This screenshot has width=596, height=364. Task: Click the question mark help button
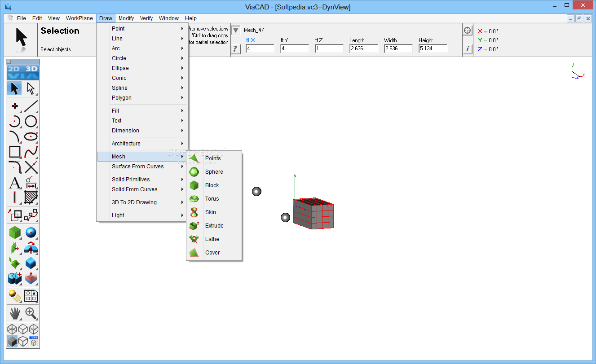[236, 49]
